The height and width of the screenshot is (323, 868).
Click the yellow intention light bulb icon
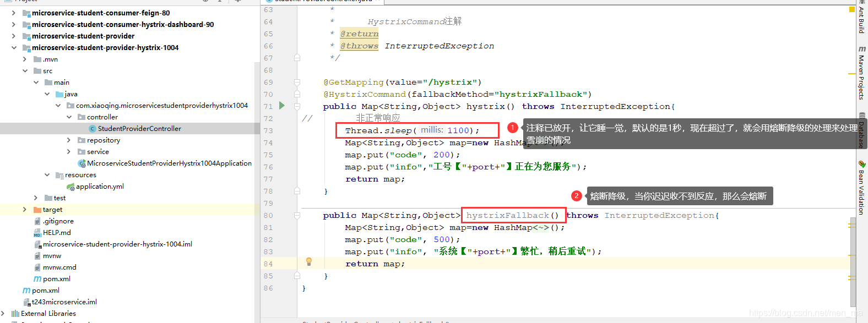pos(309,262)
